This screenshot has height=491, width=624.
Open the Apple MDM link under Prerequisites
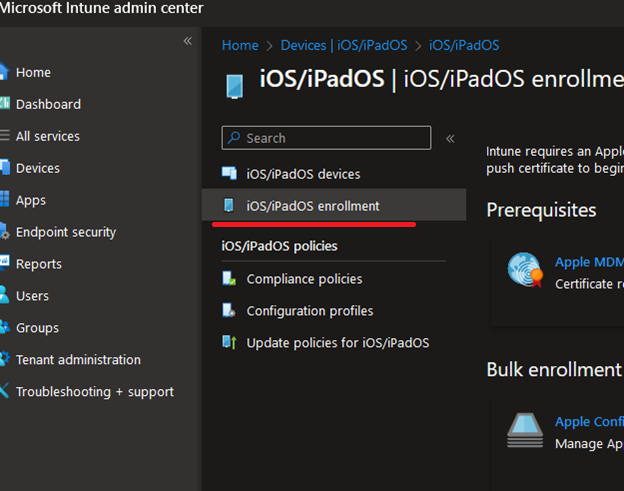pos(589,262)
